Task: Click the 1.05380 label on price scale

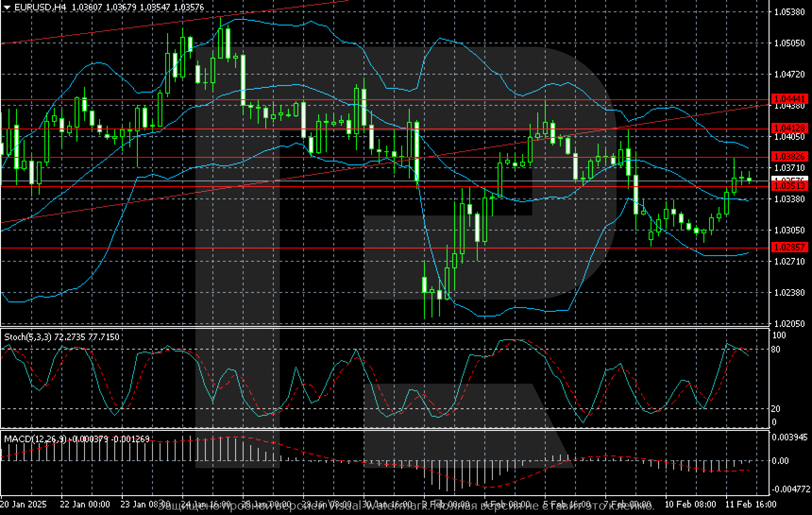Action: [789, 12]
